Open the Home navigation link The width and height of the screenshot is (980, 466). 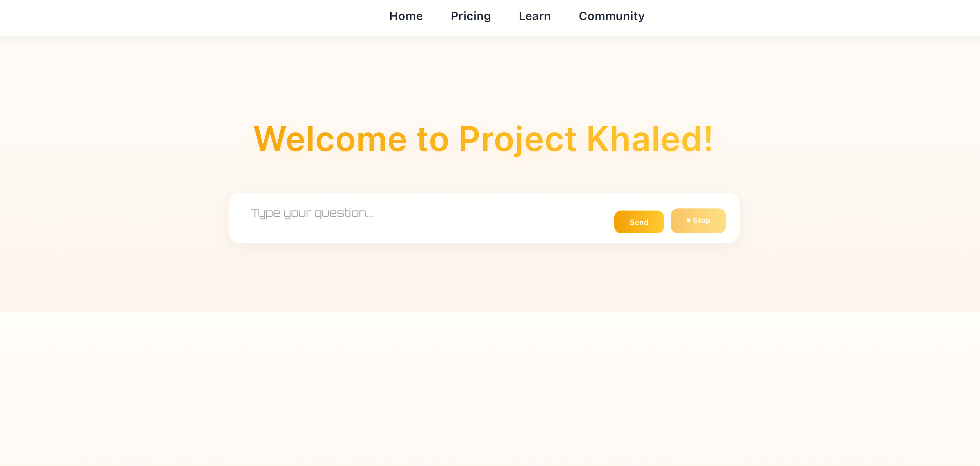pos(405,16)
